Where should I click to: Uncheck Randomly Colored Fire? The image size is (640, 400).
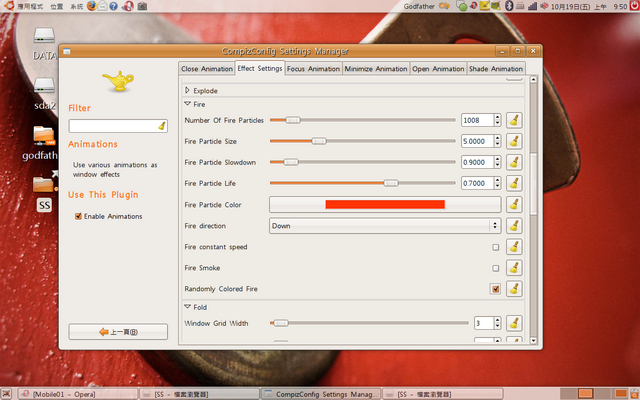click(496, 289)
